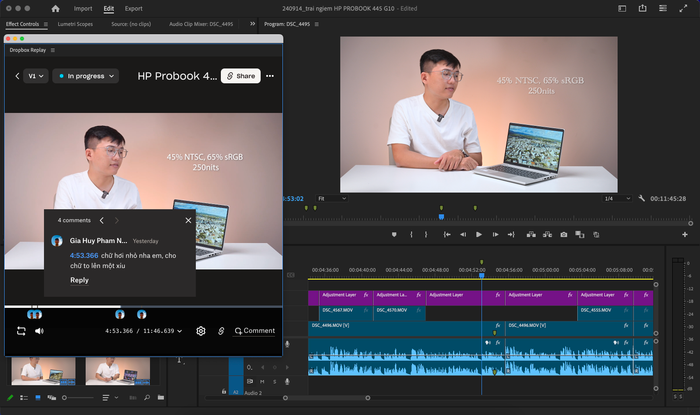The image size is (700, 415).
Task: Open the In progress status dropdown
Action: pyautogui.click(x=86, y=76)
